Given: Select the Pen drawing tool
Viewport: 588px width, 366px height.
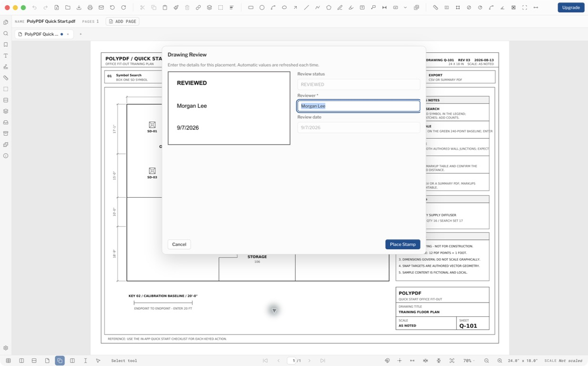Looking at the screenshot, I should (340, 8).
